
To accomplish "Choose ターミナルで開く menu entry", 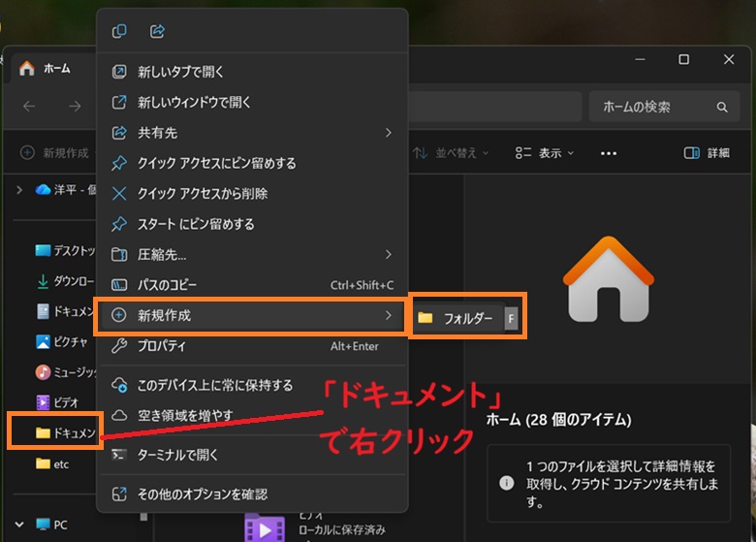I will click(x=252, y=454).
